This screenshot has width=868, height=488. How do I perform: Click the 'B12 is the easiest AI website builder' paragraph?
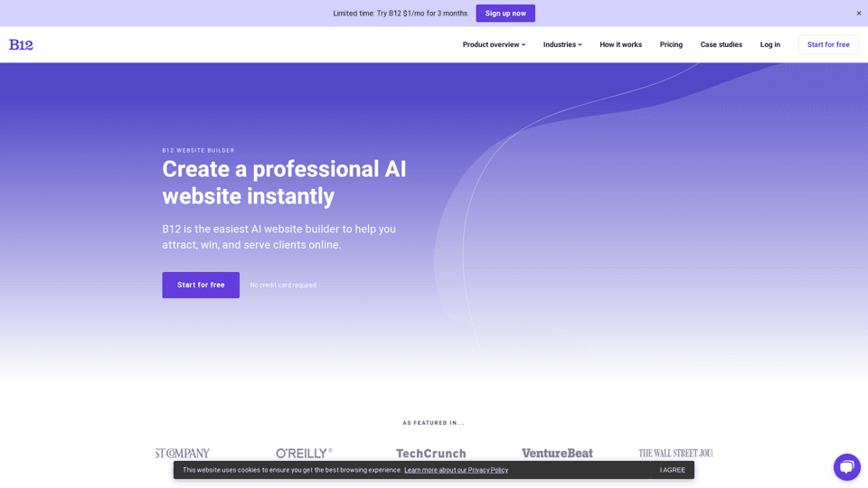pyautogui.click(x=279, y=237)
